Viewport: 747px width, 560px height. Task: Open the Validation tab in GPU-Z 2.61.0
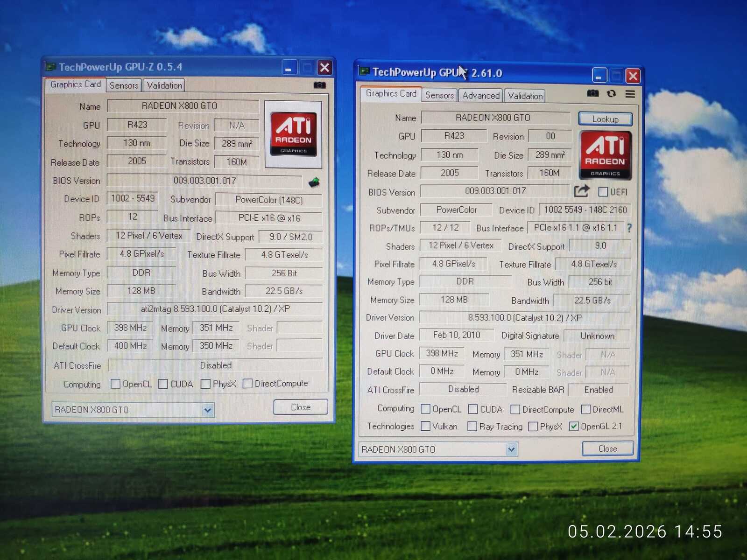click(x=525, y=96)
